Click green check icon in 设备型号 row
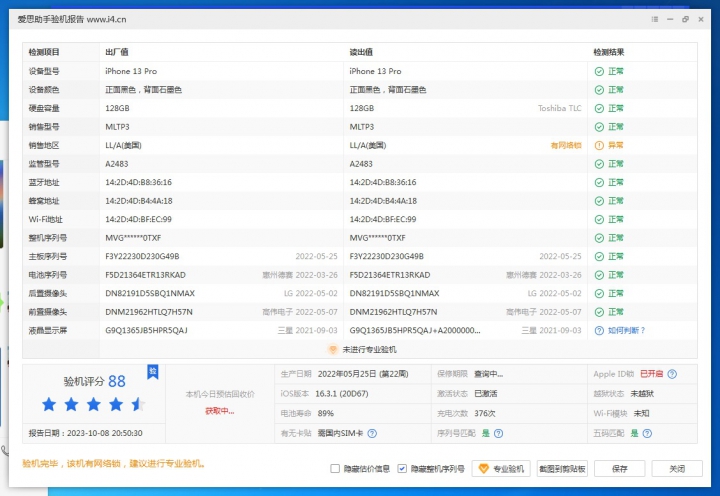The height and width of the screenshot is (496, 720). [599, 71]
